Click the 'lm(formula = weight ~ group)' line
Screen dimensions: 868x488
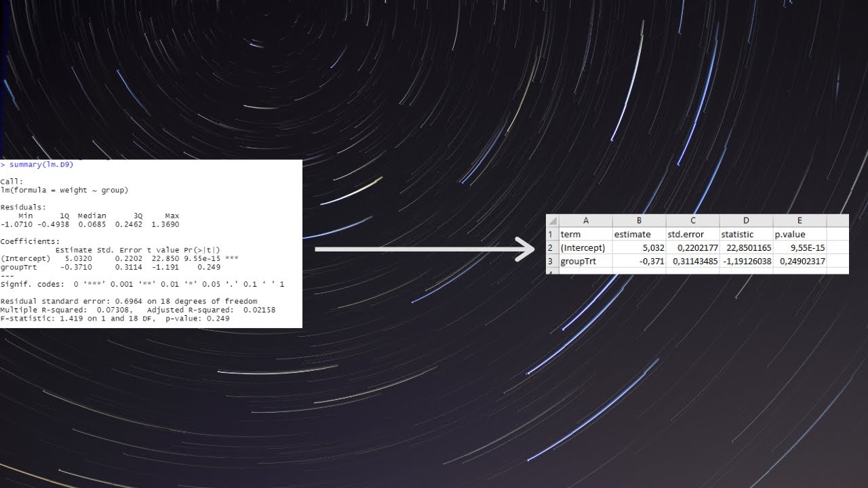[x=64, y=190]
